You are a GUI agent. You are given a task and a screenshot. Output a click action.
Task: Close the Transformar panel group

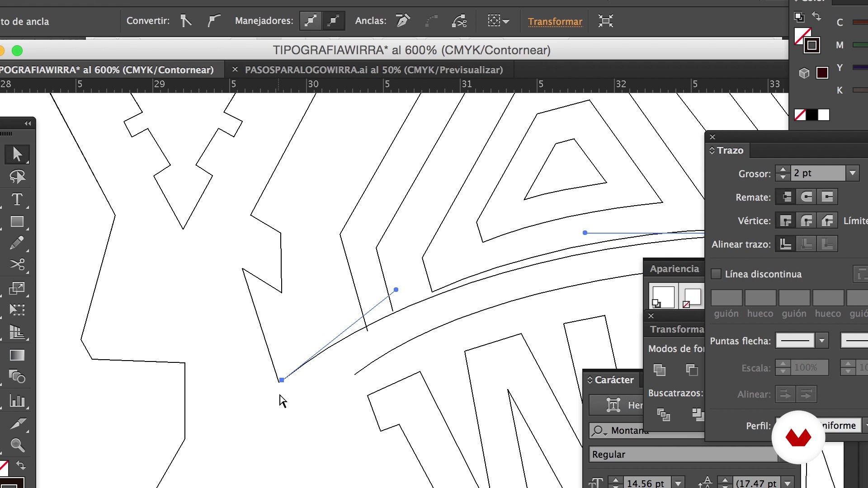click(x=651, y=316)
